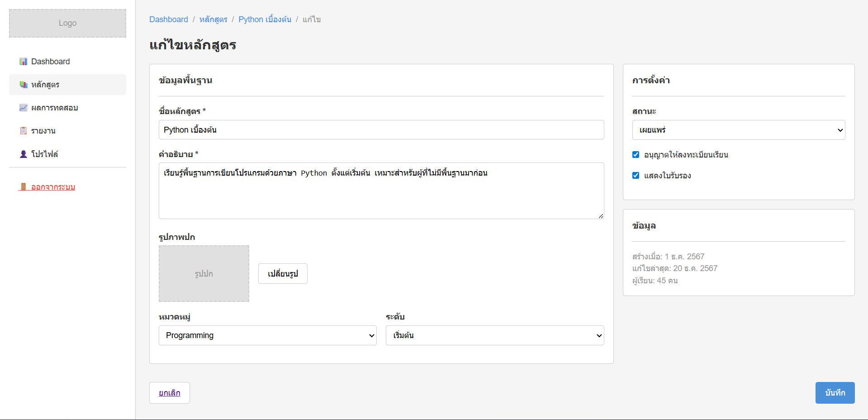Toggle the แสดงใบรับรอง checkbox

click(636, 176)
